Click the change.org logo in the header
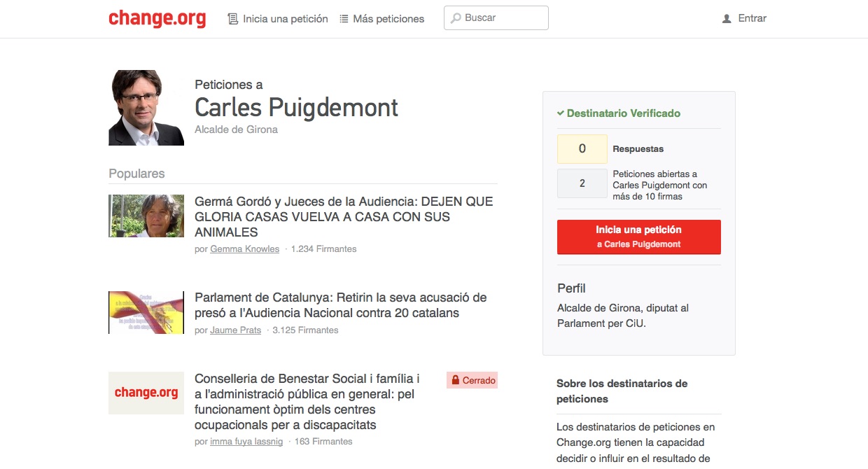 click(x=157, y=18)
